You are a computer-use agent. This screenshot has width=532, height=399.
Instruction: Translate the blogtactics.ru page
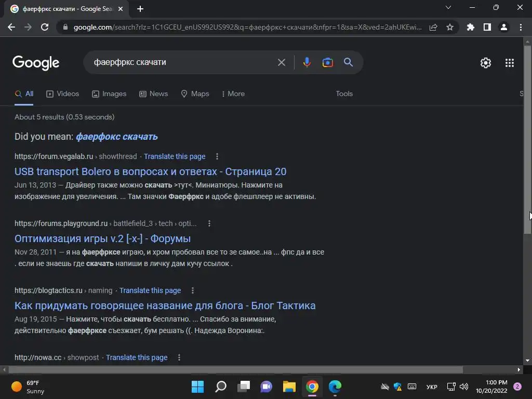[x=150, y=290]
